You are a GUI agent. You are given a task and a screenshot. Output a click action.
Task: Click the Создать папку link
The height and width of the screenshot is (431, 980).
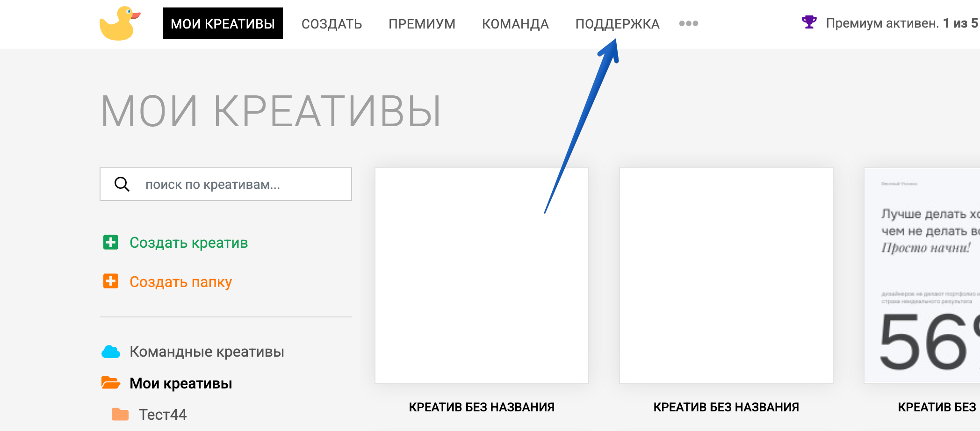[x=180, y=282]
